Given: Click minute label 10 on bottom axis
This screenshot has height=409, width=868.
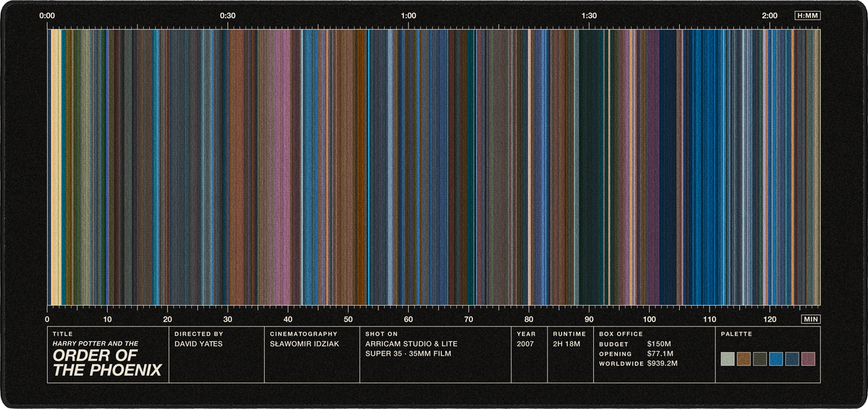Looking at the screenshot, I should point(107,319).
